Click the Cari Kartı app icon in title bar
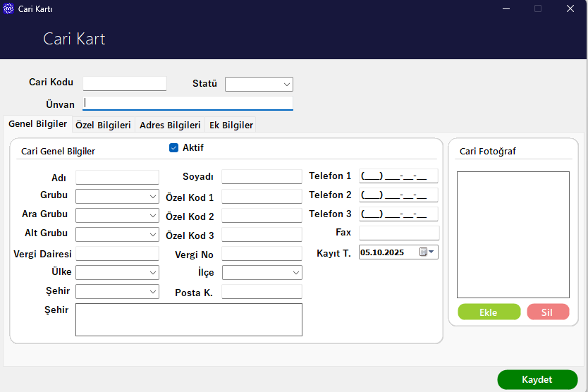 8,9
